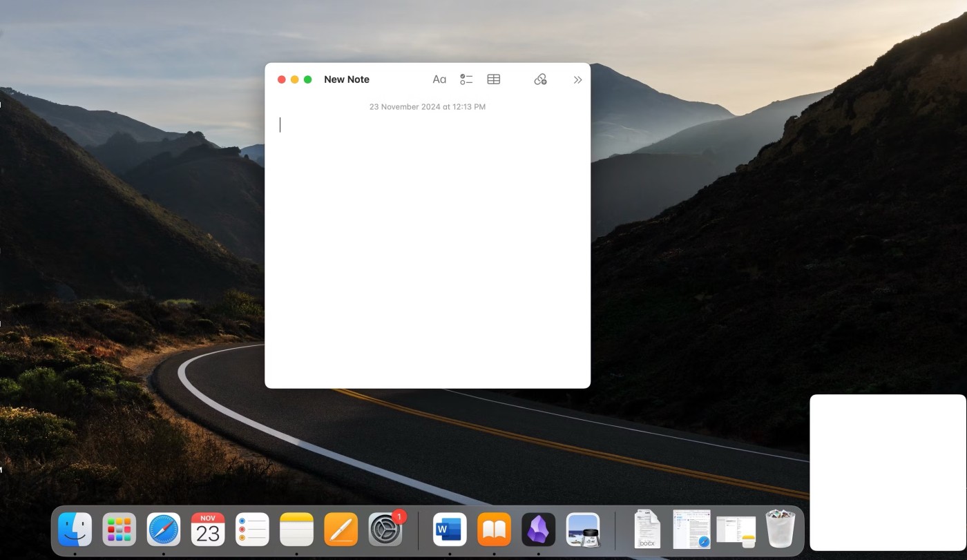The height and width of the screenshot is (560, 967).
Task: Open the Obsidian app in the Dock
Action: tap(538, 530)
